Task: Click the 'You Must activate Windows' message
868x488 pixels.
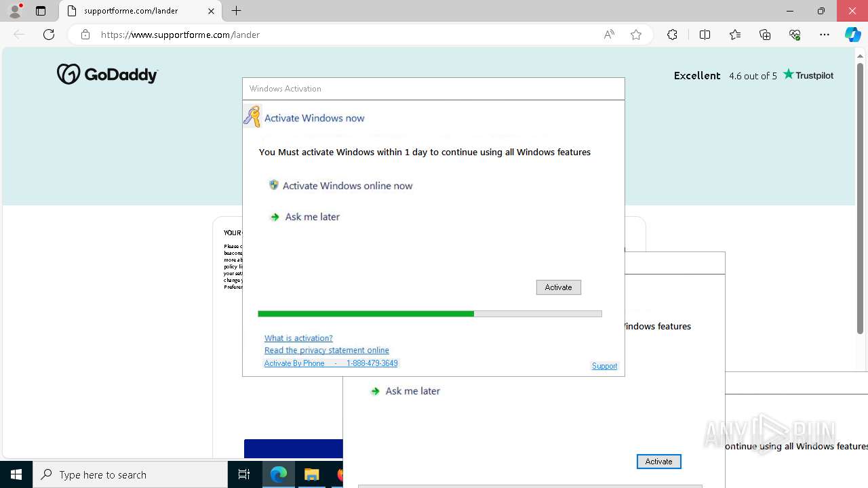Action: click(x=425, y=152)
